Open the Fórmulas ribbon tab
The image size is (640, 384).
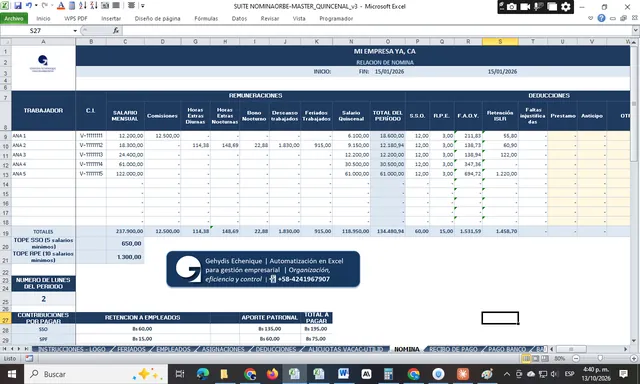(206, 18)
